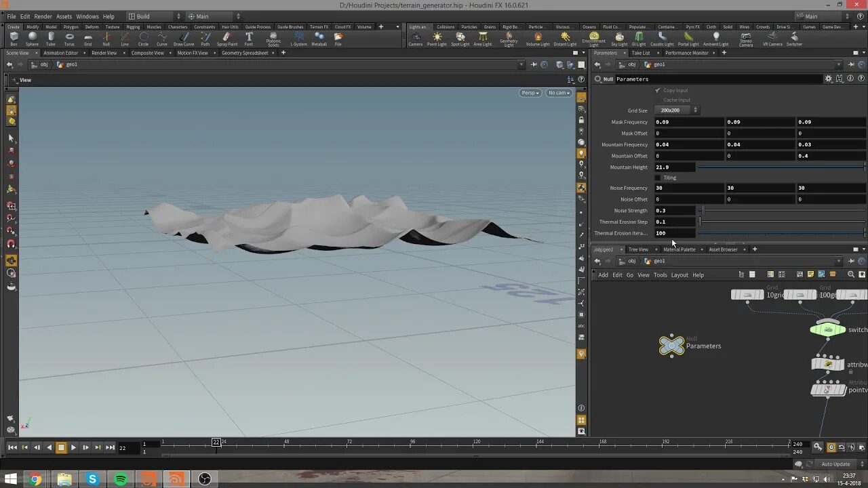Open the Grid Size dropdown
This screenshot has width=868, height=488.
click(x=676, y=110)
